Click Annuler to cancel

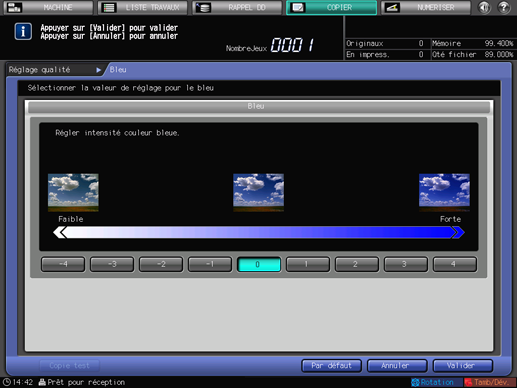coord(397,366)
